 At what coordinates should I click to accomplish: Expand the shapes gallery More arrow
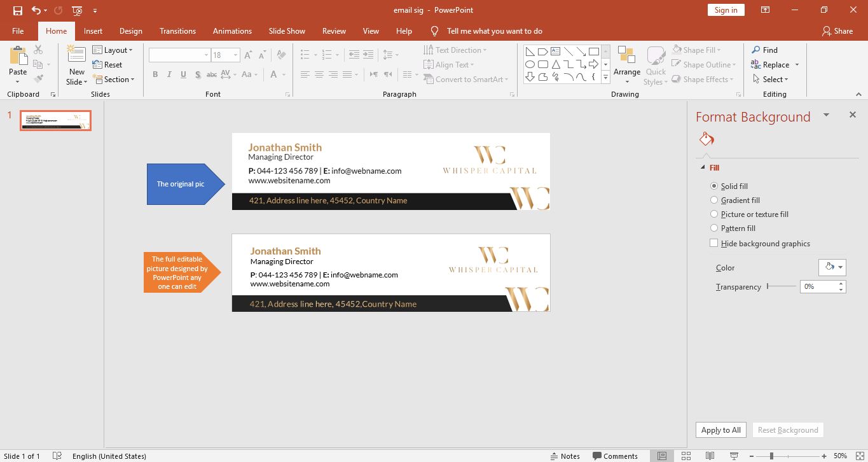605,78
